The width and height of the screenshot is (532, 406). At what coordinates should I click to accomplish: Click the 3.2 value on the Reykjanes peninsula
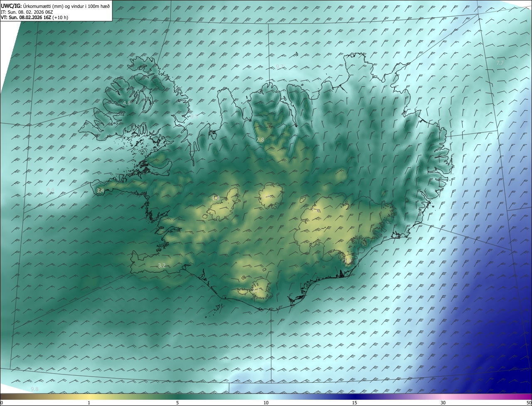(162, 265)
